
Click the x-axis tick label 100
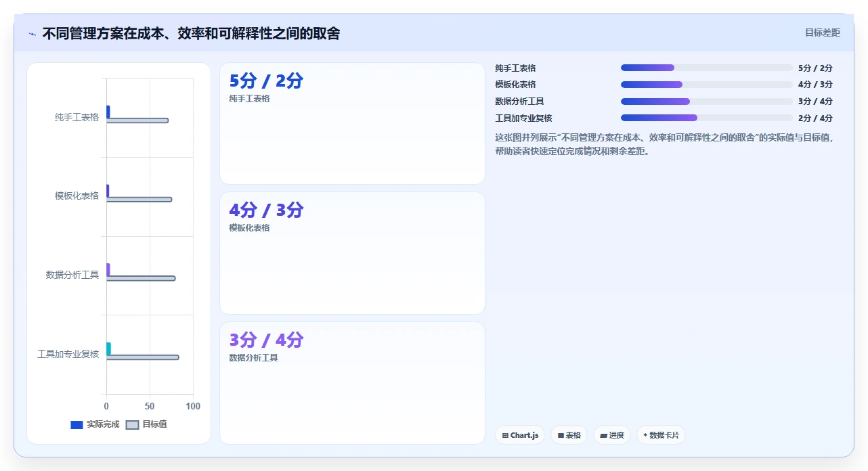pos(193,406)
